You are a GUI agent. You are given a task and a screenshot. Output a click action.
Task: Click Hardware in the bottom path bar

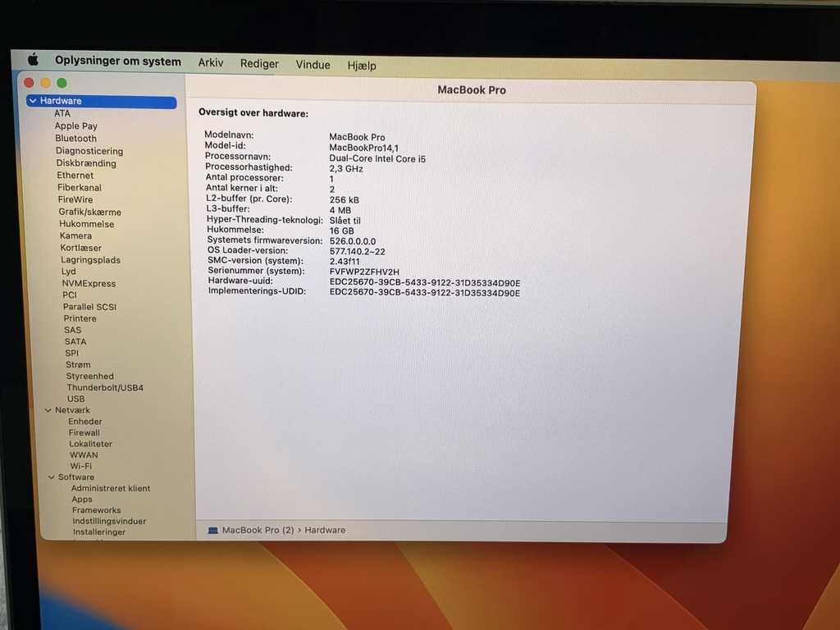point(325,531)
